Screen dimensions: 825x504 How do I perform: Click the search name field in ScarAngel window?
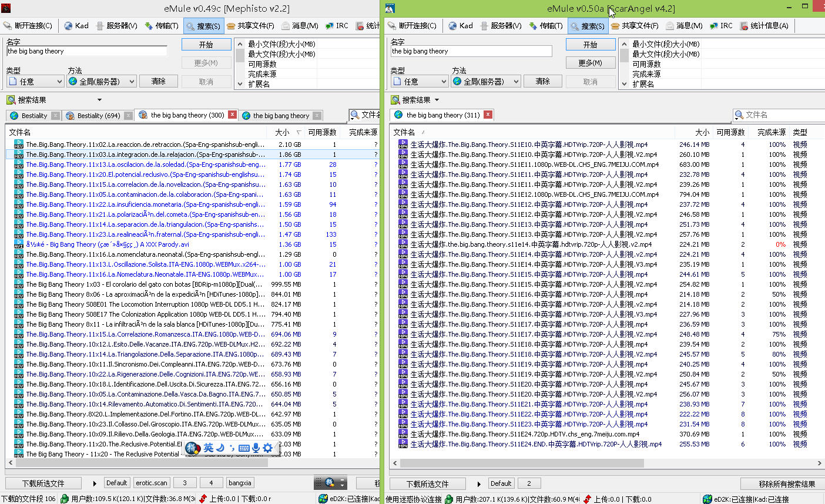471,51
